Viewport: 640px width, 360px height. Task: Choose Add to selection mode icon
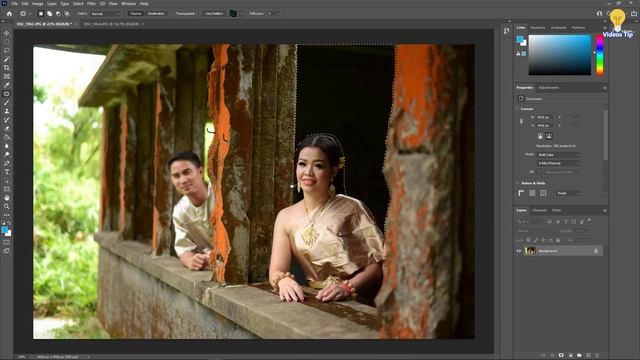[49, 13]
